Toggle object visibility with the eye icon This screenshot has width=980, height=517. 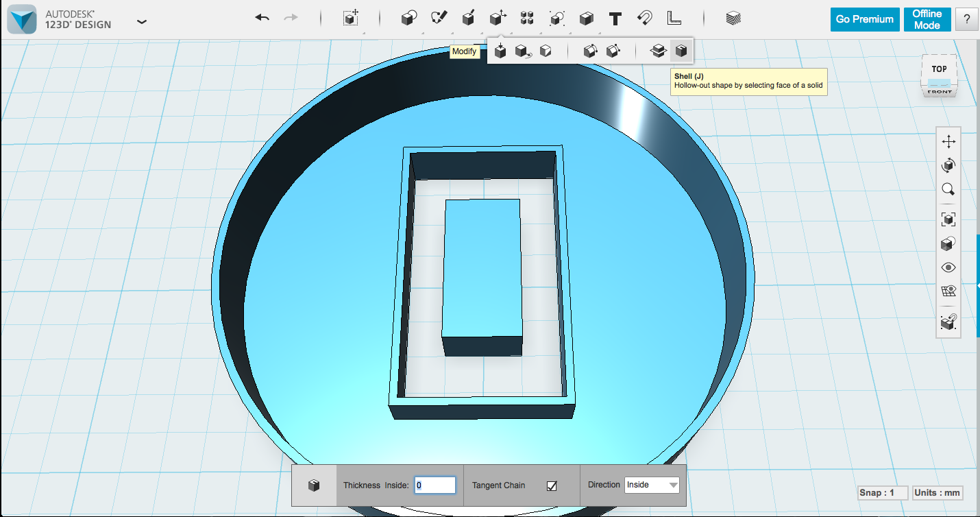[948, 267]
